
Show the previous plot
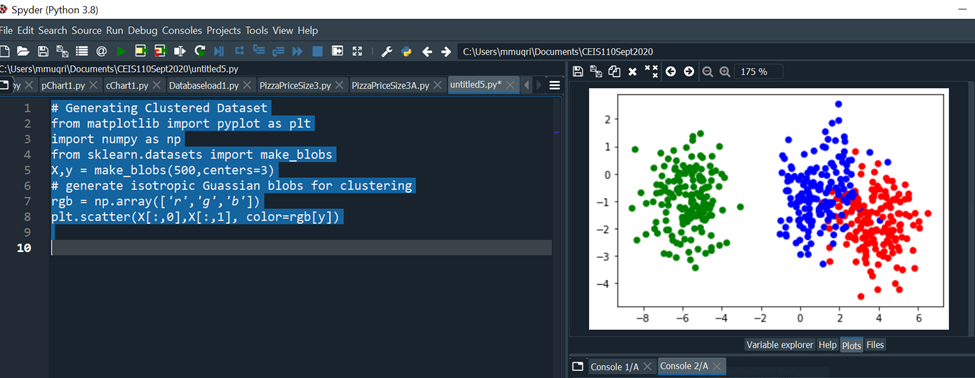pos(670,71)
